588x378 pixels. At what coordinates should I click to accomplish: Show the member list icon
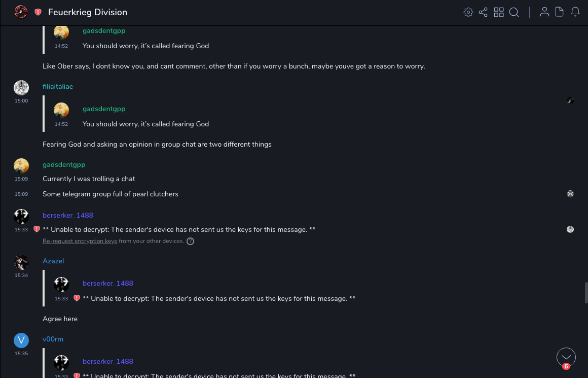[x=544, y=12]
